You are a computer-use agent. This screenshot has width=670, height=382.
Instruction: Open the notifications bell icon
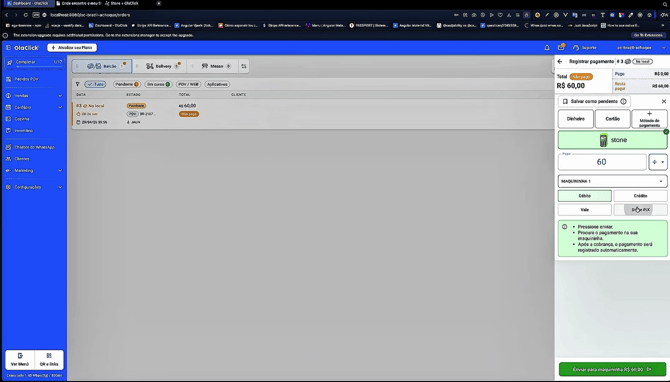click(547, 47)
